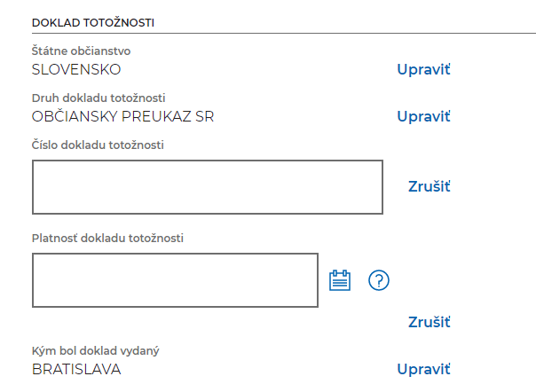
Task: Click the Platnosť dokladu totožnosti label
Action: (x=107, y=239)
